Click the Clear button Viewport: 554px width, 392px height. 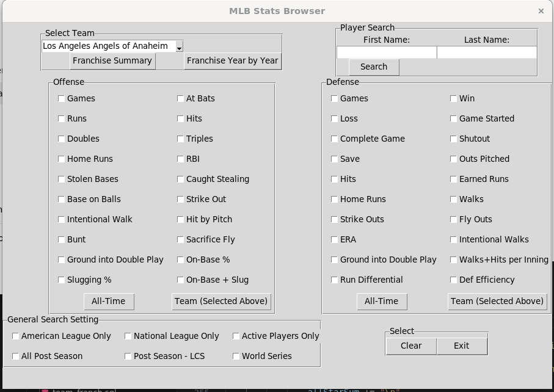[x=411, y=346]
